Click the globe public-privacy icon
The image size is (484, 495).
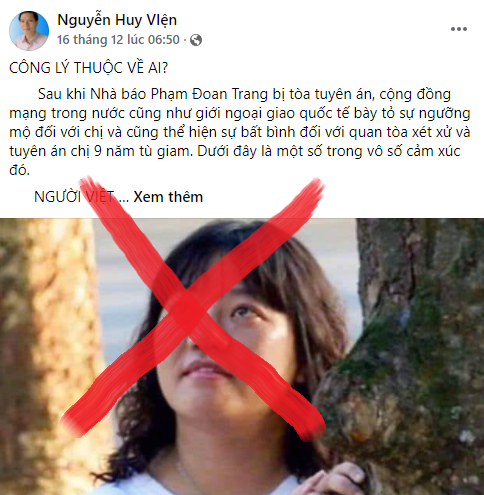196,40
